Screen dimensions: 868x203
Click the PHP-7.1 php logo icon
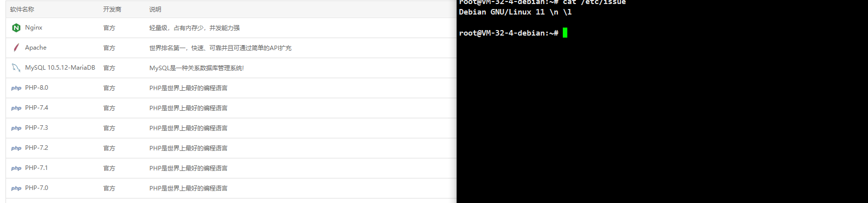coord(16,168)
